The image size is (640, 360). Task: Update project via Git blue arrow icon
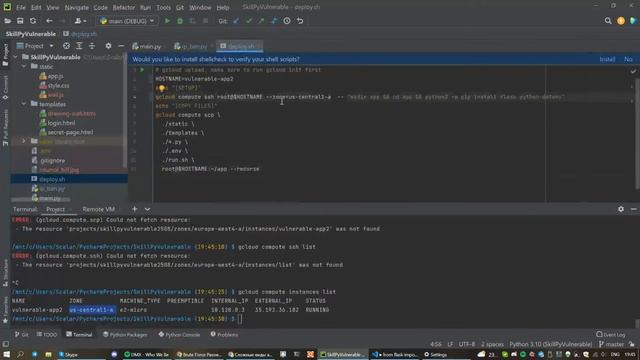tap(236, 21)
